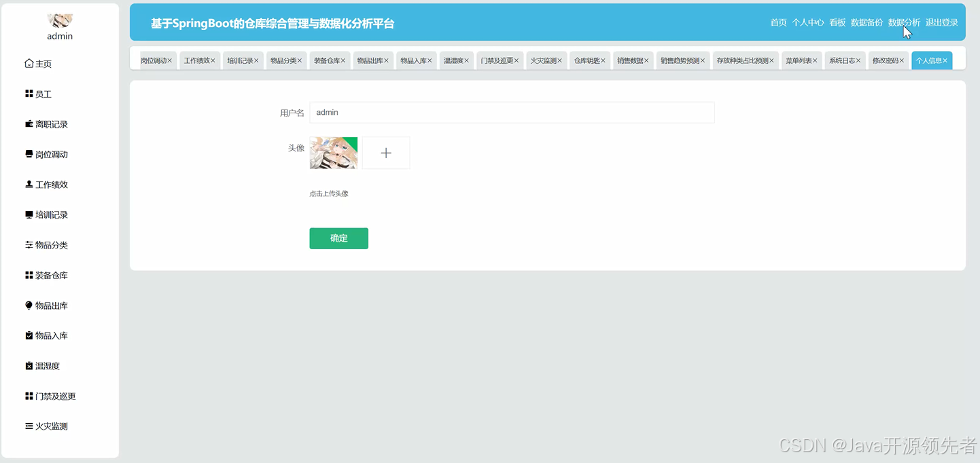Click the 岗位调动 transfer icon in sidebar
This screenshot has width=980, height=463.
click(x=31, y=154)
